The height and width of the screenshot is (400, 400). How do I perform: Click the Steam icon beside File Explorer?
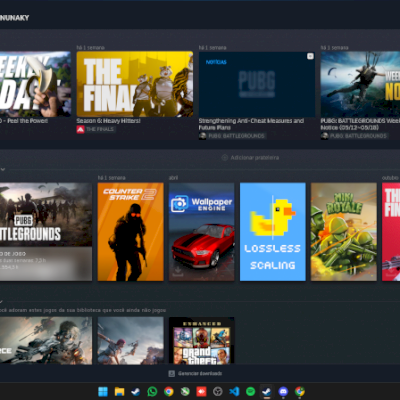[136, 391]
